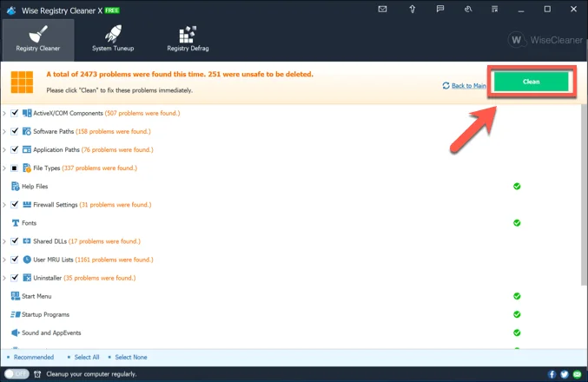Screen dimensions: 588x382
Task: Click '1161 problems were found' text
Action: point(114,260)
